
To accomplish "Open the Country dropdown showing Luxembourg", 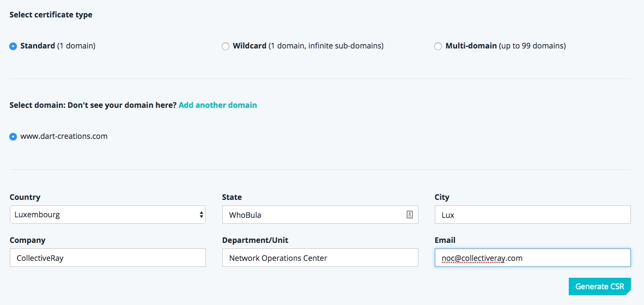I will 108,215.
